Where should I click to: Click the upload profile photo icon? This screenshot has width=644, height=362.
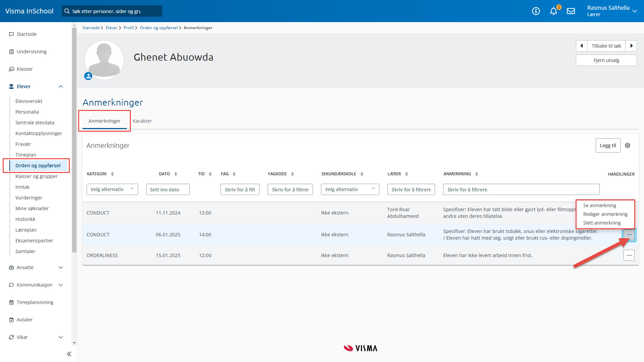click(x=88, y=76)
